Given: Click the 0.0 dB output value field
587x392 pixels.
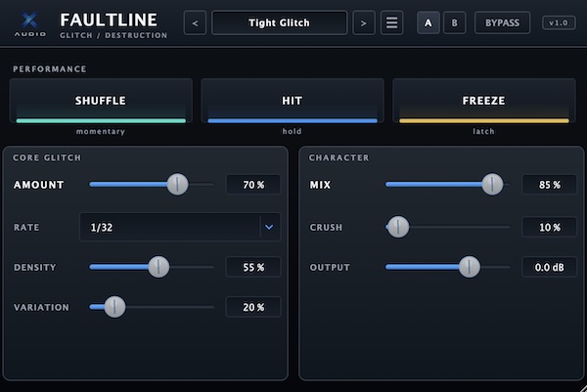Looking at the screenshot, I should pos(550,267).
